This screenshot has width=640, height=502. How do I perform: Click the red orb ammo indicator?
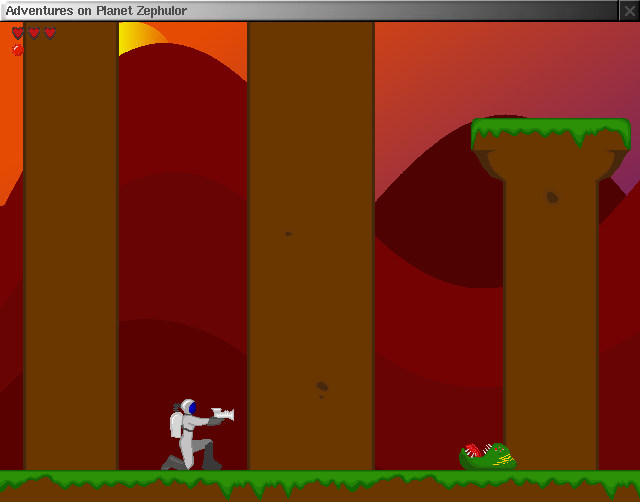pos(18,50)
